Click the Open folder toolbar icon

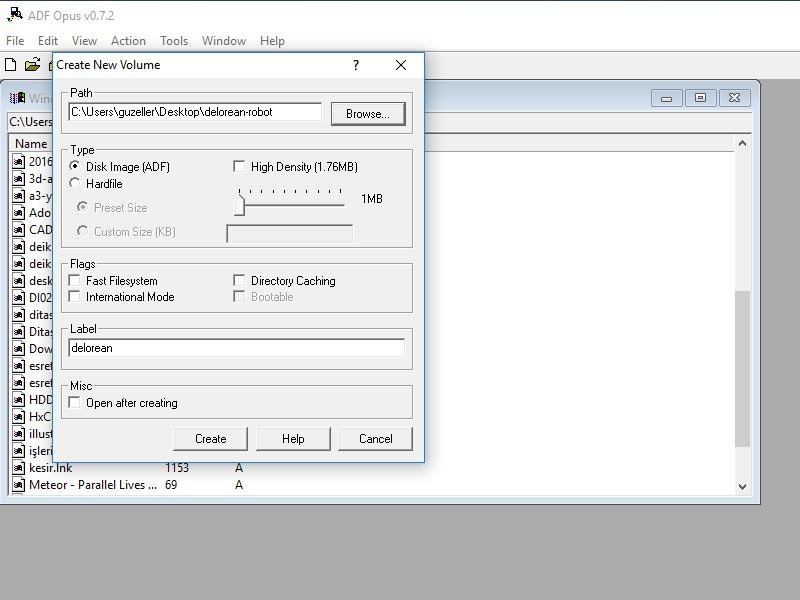[x=33, y=65]
